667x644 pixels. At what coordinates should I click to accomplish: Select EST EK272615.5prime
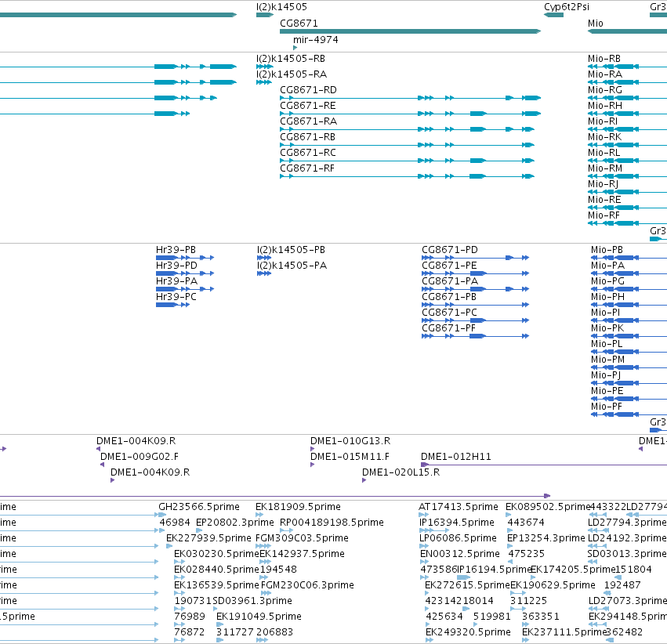pyautogui.click(x=427, y=593)
